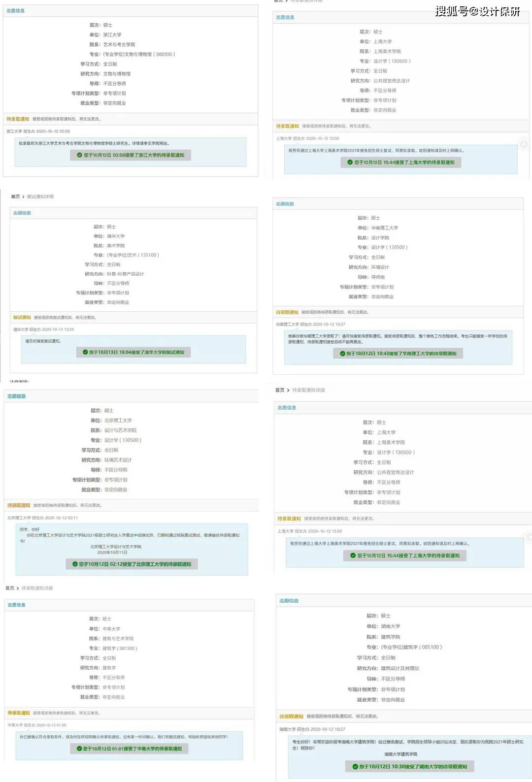
Task: Click 志愿信息 header of the 湖南大学 panel
Action: pos(289,601)
